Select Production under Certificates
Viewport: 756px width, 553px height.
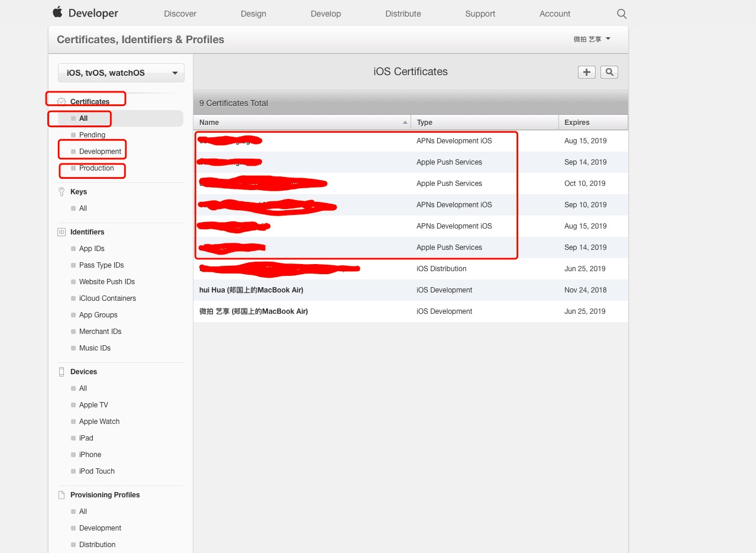96,168
